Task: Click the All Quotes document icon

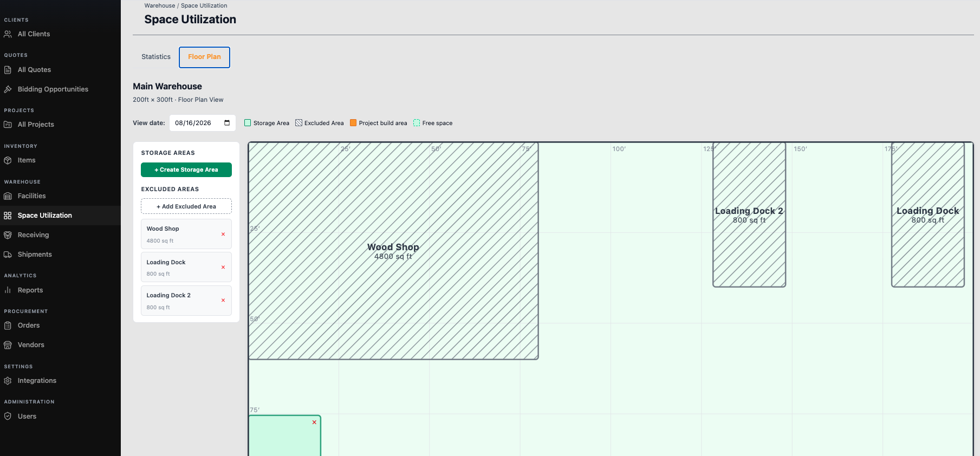Action: pos(8,70)
